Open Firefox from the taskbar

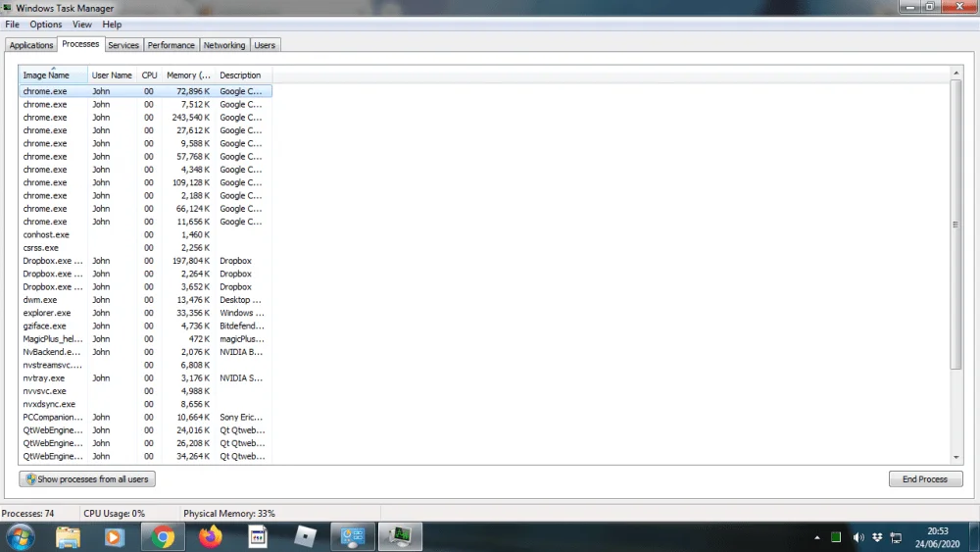click(211, 537)
